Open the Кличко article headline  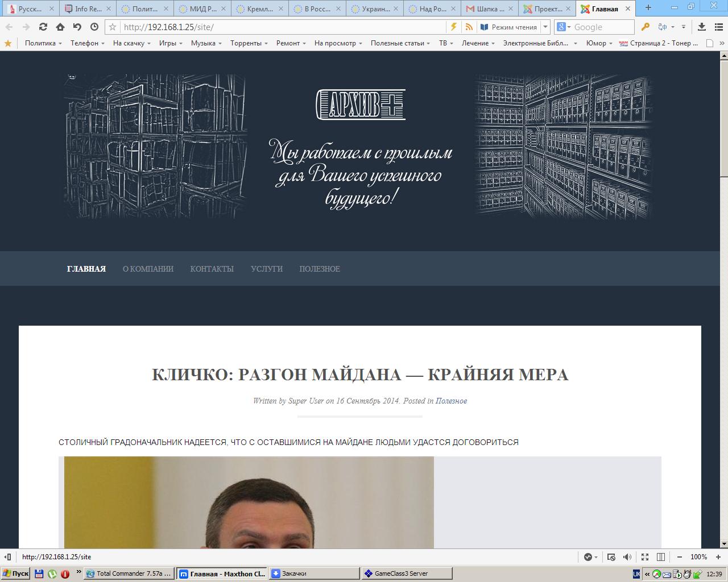(x=360, y=375)
